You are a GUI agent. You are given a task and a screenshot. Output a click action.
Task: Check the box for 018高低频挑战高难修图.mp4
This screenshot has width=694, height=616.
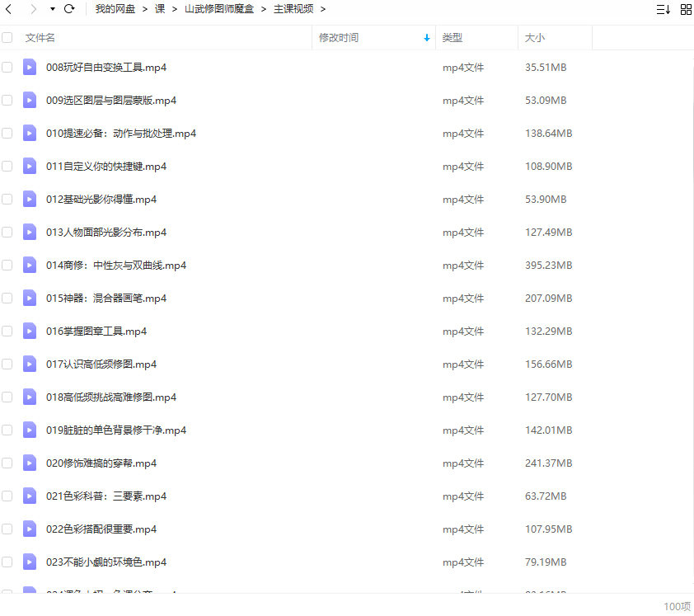(7, 397)
